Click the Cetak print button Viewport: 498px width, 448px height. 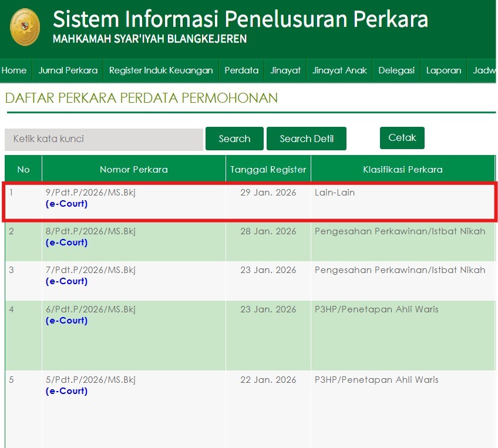click(402, 138)
